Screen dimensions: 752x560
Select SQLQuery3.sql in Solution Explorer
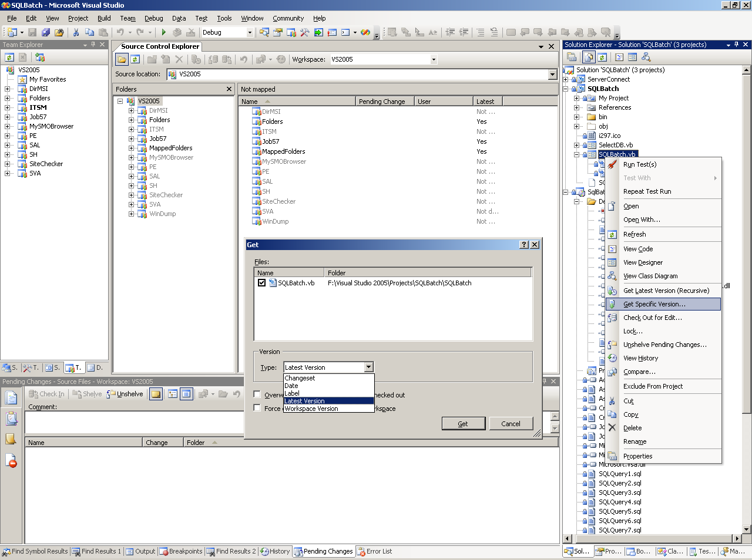pos(620,492)
